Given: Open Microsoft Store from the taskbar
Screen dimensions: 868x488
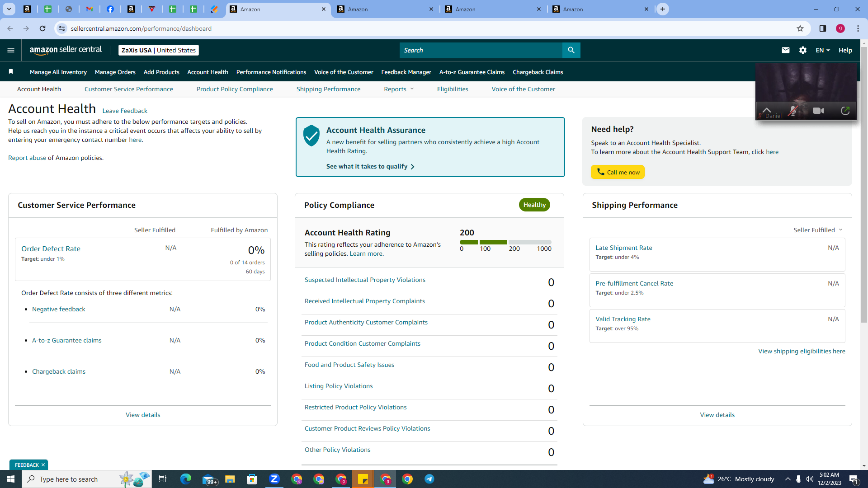Looking at the screenshot, I should point(252,479).
